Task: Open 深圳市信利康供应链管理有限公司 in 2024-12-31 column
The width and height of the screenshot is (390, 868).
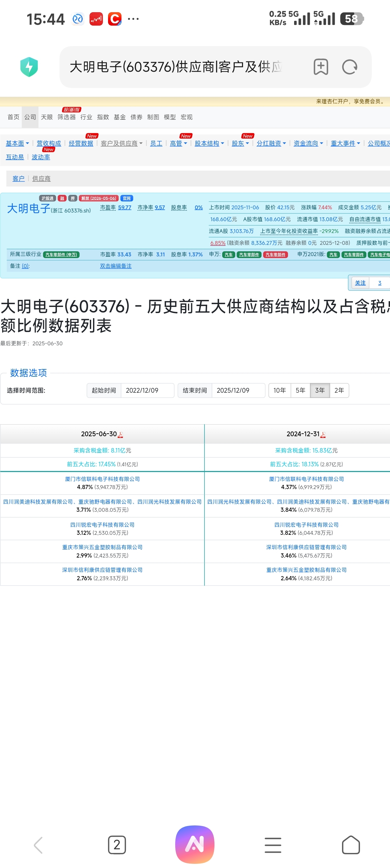Action: pyautogui.click(x=307, y=548)
